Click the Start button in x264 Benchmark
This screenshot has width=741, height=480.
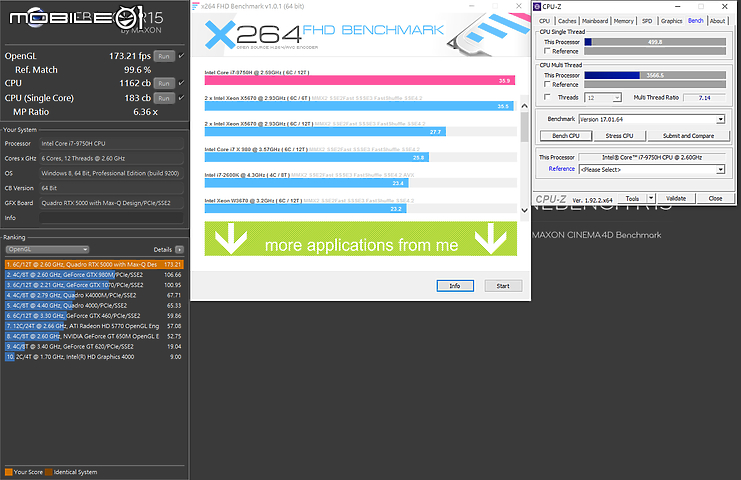[503, 286]
